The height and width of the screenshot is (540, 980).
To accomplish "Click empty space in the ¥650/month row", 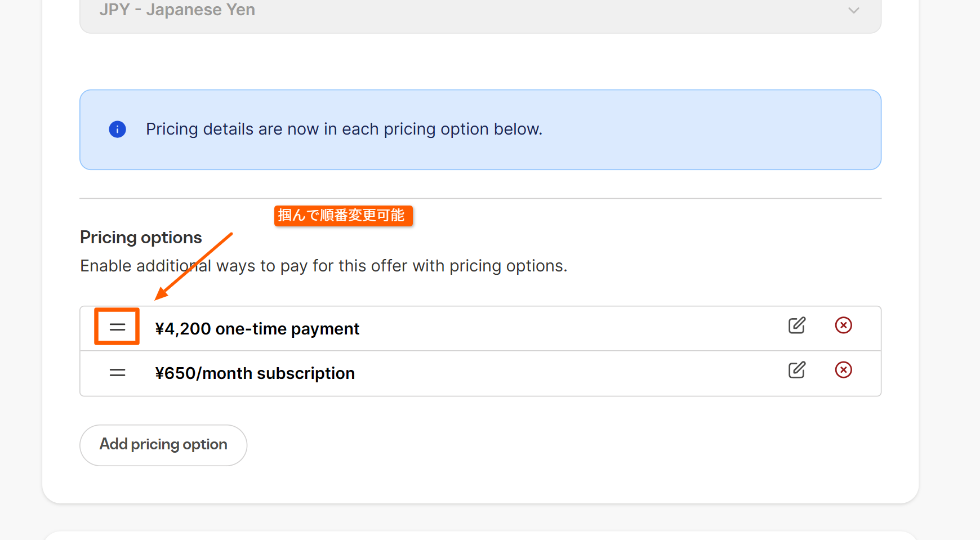I will (x=563, y=373).
